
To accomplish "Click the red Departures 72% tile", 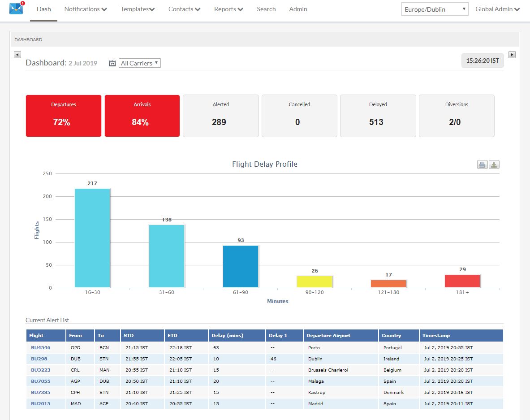I will coord(64,116).
